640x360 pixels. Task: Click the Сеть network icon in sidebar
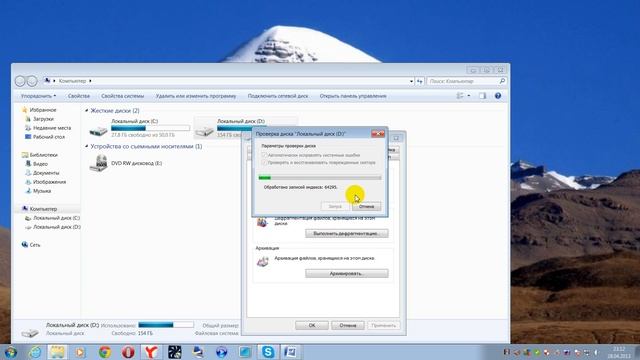[24, 244]
